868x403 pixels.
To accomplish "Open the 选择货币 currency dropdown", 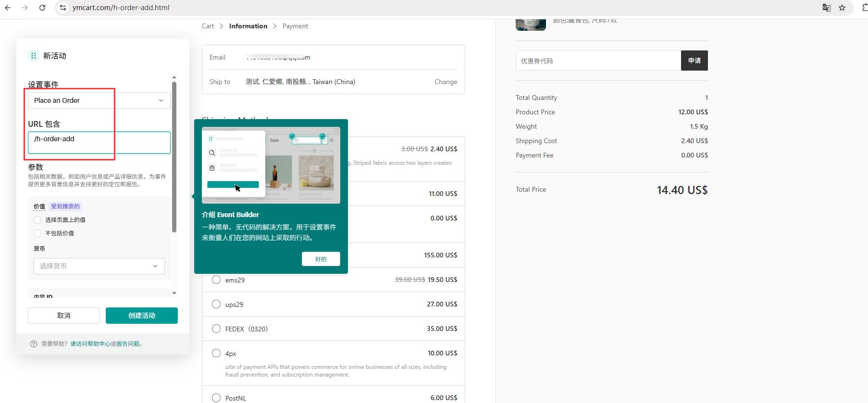I will pyautogui.click(x=99, y=266).
